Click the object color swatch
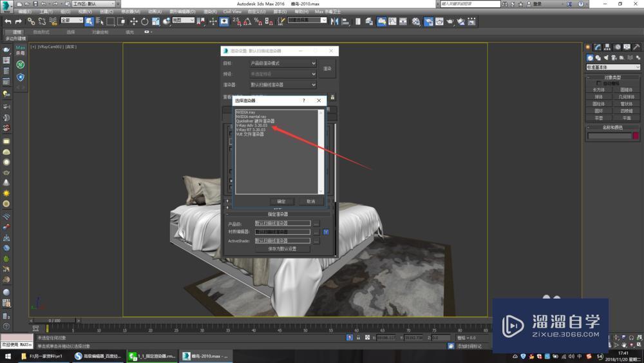Viewport: 644px width, 363px height. (x=636, y=135)
